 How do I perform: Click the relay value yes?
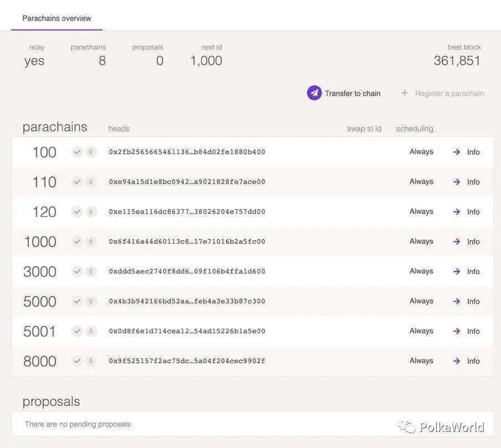[x=34, y=61]
